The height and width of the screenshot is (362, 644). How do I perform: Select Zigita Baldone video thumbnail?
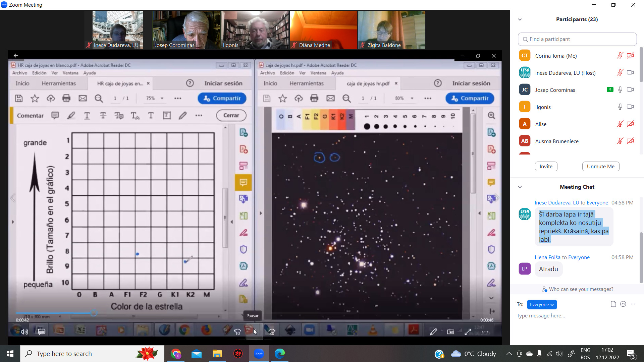click(392, 30)
